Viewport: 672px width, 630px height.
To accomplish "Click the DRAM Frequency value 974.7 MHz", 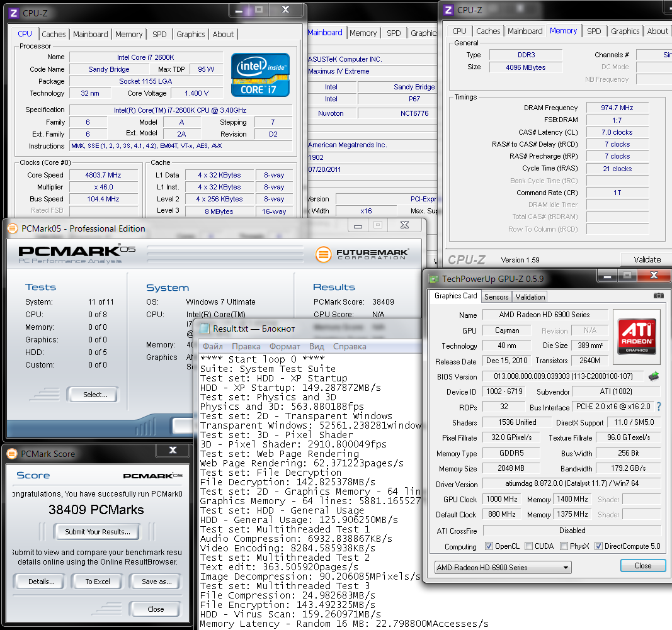I will (617, 108).
